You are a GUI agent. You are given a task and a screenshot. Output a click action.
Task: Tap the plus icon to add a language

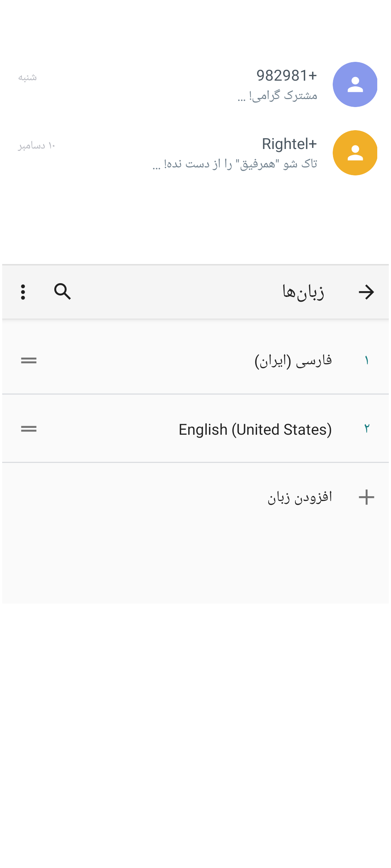tap(367, 497)
